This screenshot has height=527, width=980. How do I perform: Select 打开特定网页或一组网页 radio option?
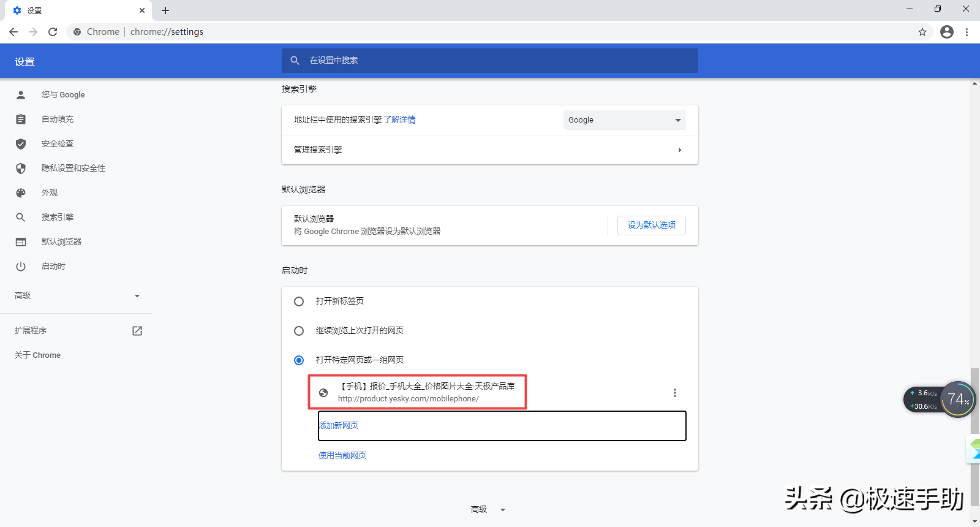[x=299, y=360]
